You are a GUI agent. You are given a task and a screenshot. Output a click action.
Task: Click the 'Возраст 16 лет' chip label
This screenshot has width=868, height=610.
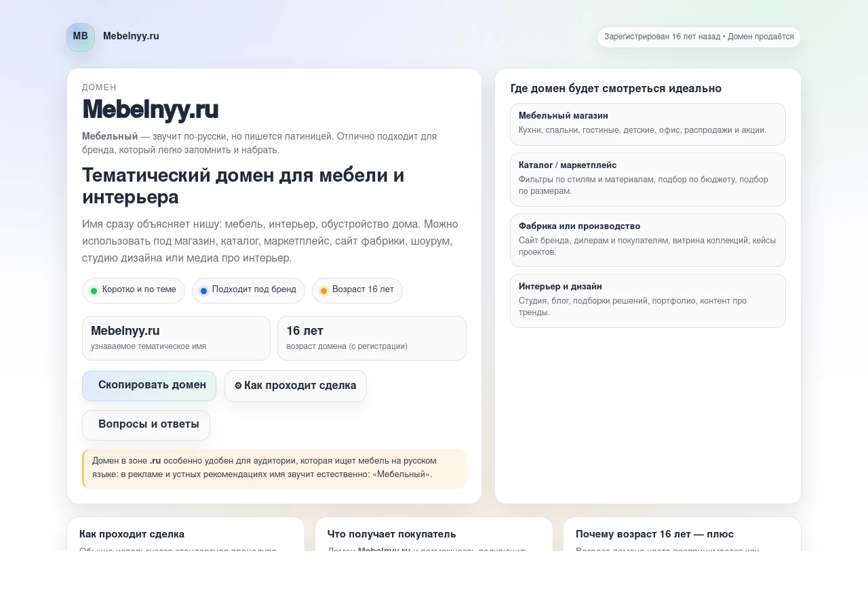(x=363, y=289)
